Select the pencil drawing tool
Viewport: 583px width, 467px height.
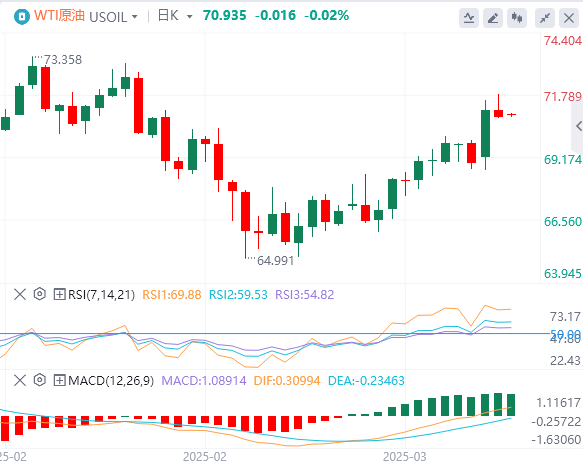493,17
